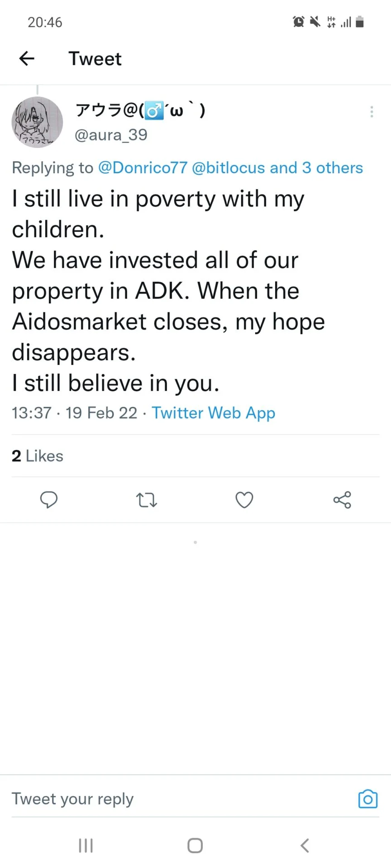Viewport: 391px width, 868px height.
Task: Check the network signal status icon
Action: [x=346, y=22]
